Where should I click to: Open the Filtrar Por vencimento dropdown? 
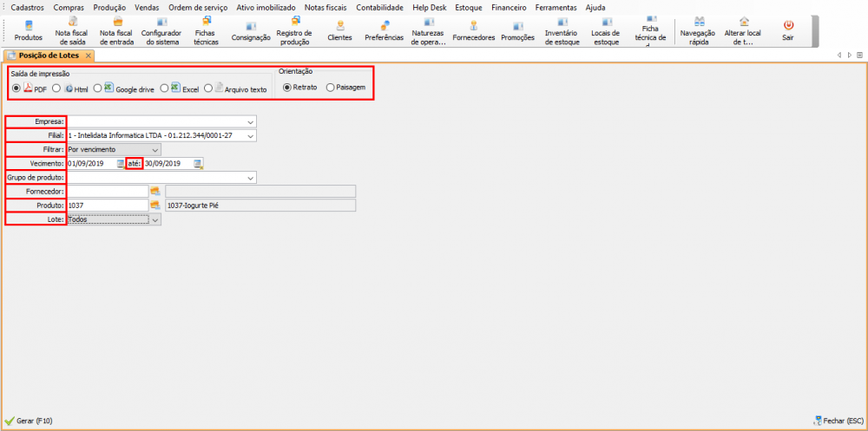(x=155, y=149)
